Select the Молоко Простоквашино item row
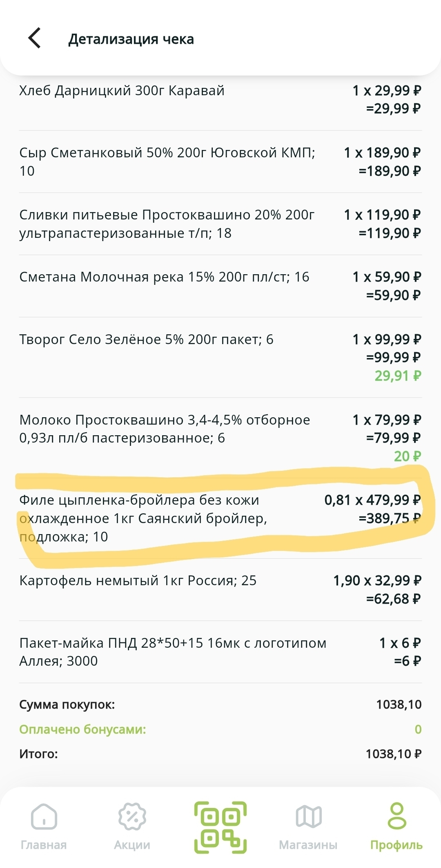Image resolution: width=441 pixels, height=868 pixels. point(165,429)
